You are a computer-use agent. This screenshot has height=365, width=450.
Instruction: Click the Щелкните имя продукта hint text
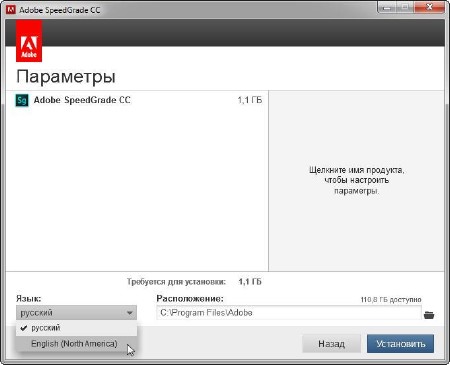click(356, 180)
